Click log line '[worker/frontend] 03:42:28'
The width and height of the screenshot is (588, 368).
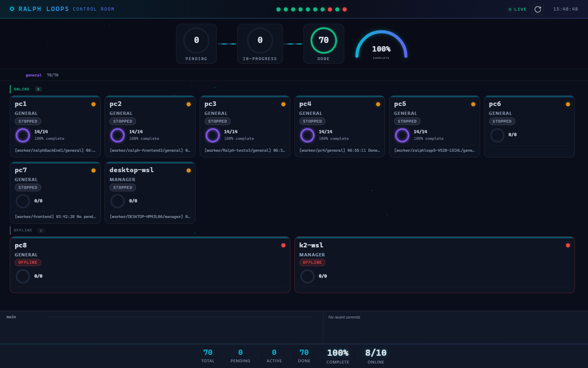pyautogui.click(x=55, y=217)
